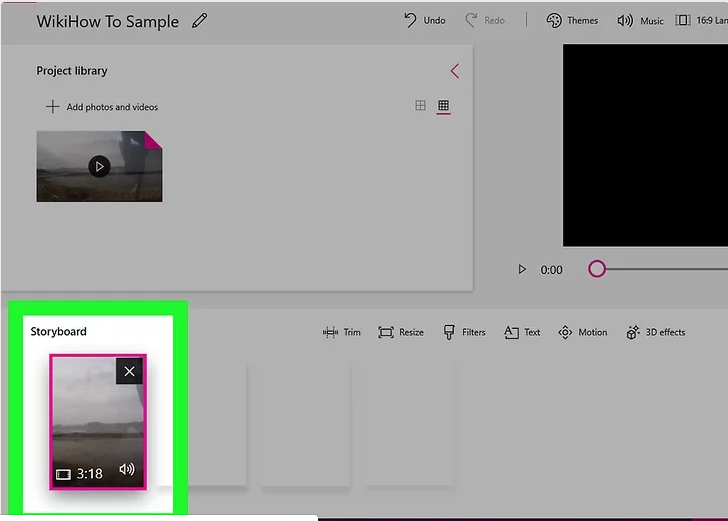Collapse the Project library panel
Image resolution: width=728 pixels, height=521 pixels.
point(455,71)
